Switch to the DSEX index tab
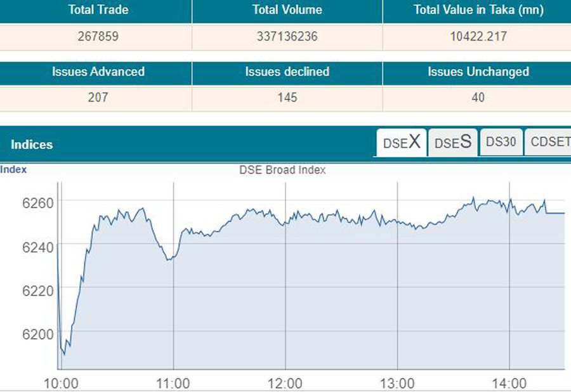 402,143
